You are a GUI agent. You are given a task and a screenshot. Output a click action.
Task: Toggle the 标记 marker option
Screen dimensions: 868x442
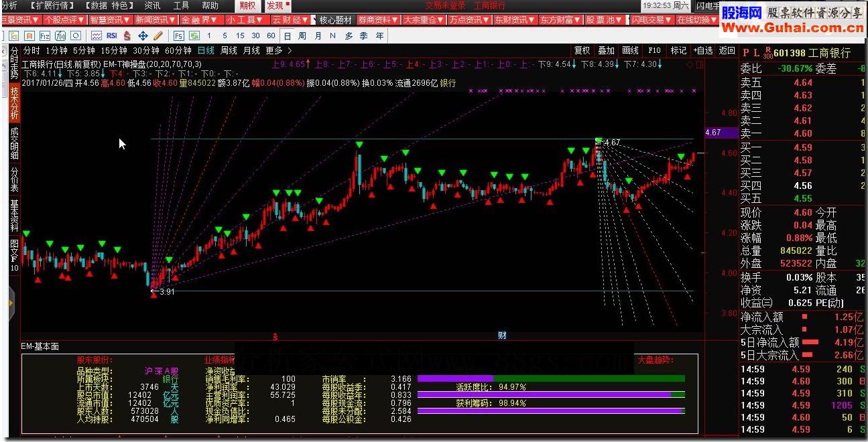678,51
